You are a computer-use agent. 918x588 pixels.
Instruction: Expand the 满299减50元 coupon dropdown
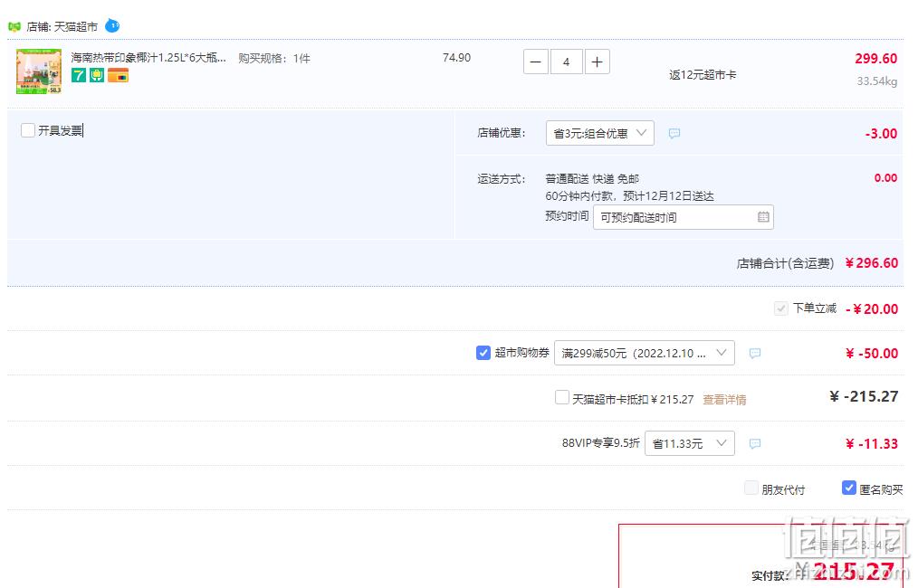(x=644, y=353)
